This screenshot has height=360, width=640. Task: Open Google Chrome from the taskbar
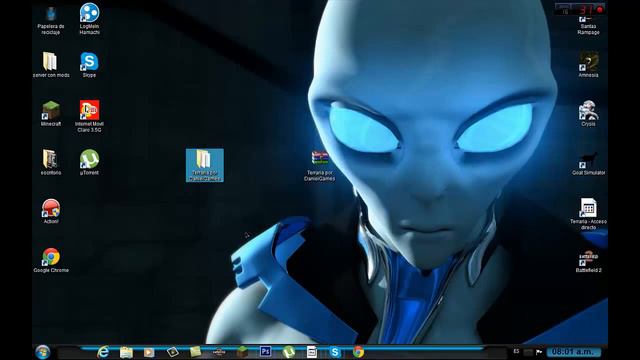point(358,352)
